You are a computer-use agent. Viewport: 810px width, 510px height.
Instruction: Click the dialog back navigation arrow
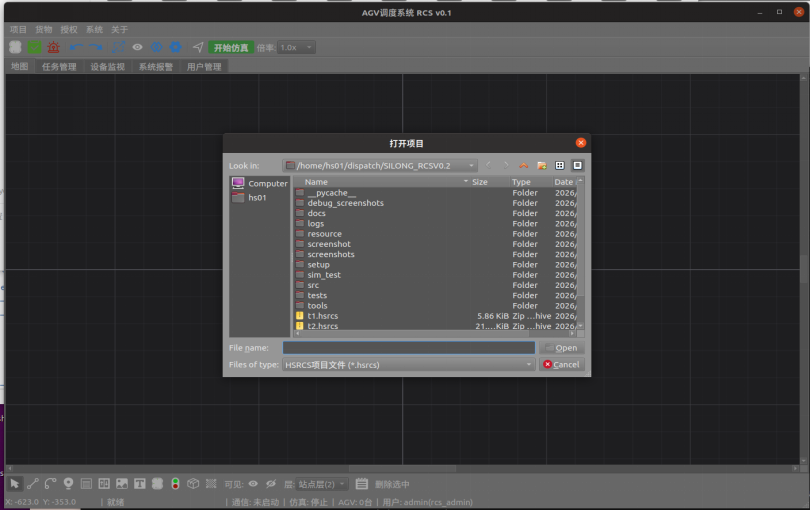coord(489,165)
